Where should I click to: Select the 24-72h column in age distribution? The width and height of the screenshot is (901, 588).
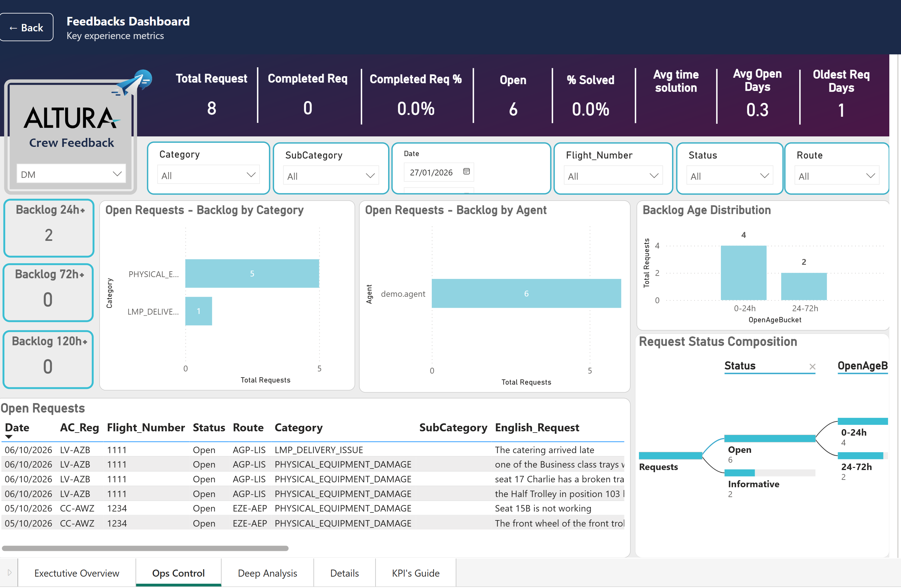pyautogui.click(x=804, y=286)
